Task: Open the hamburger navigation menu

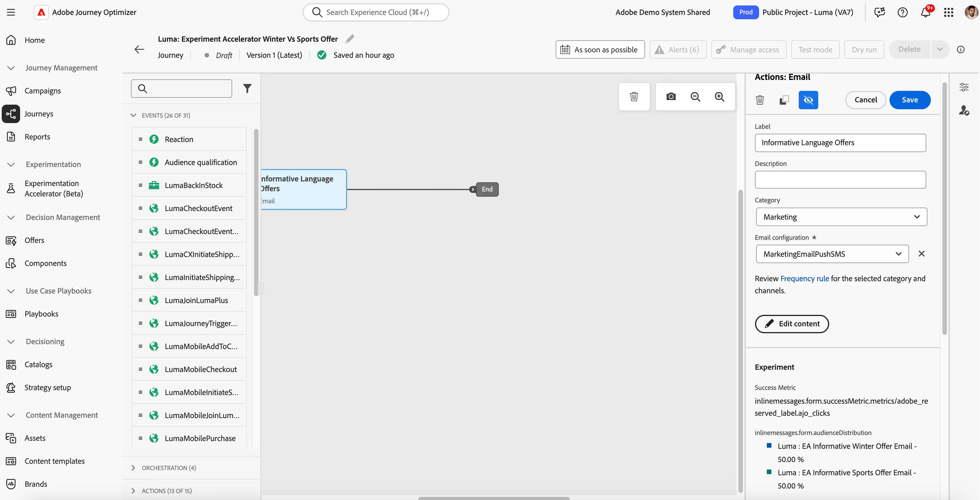Action: pos(11,12)
